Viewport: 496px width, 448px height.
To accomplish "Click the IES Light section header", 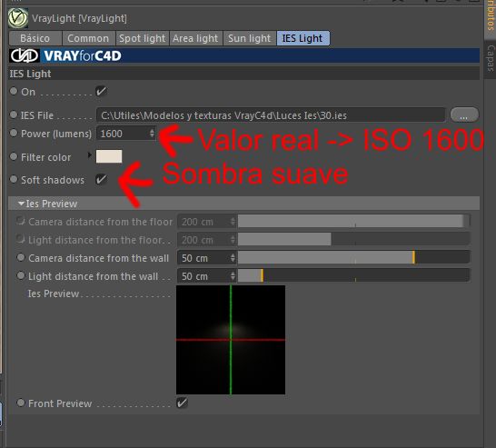I will [x=244, y=74].
